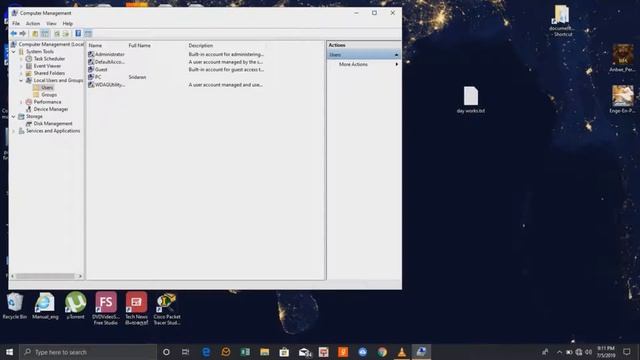Screen dimensions: 640x360
Task: Click the blue Help icon in toolbar
Action: [78, 33]
